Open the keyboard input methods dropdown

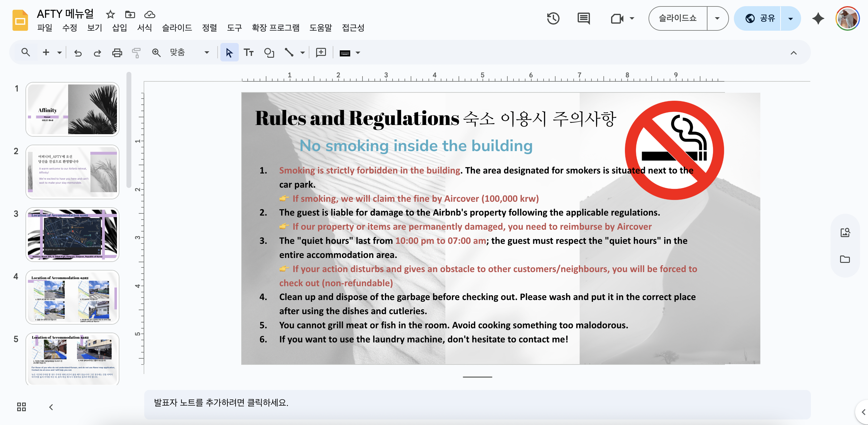[358, 53]
